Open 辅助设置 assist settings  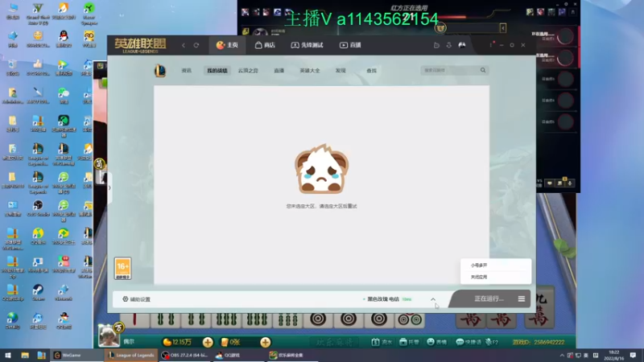point(137,299)
